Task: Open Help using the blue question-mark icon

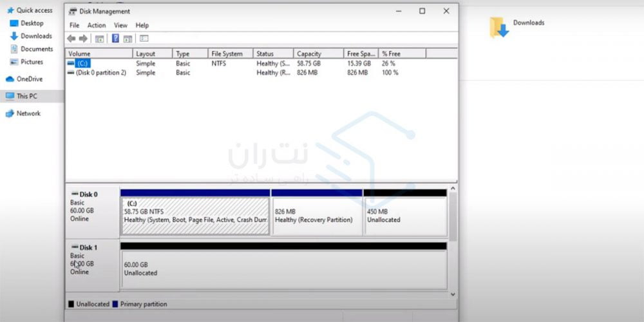Action: (x=115, y=39)
